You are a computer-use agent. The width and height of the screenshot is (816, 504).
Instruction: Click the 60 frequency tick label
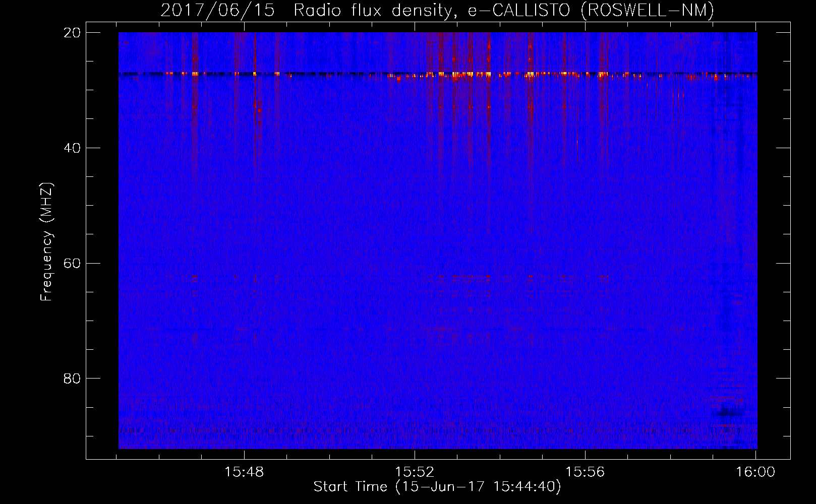[72, 264]
